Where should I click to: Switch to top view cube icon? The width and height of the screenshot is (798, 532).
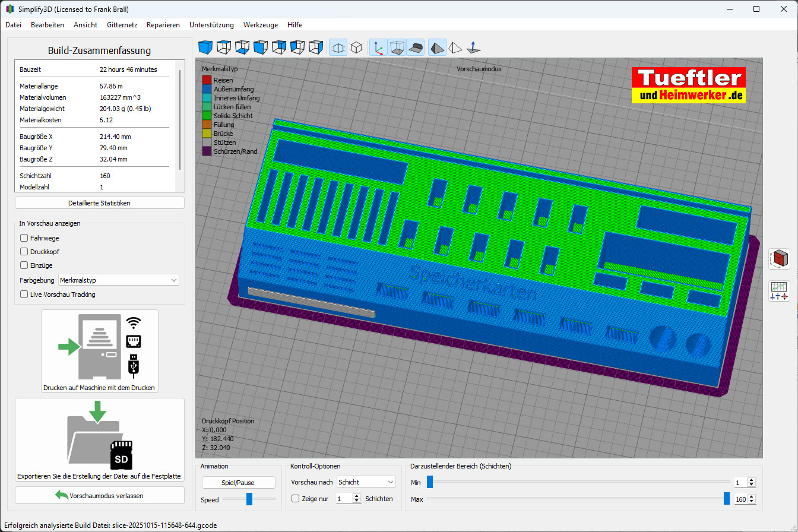[223, 47]
